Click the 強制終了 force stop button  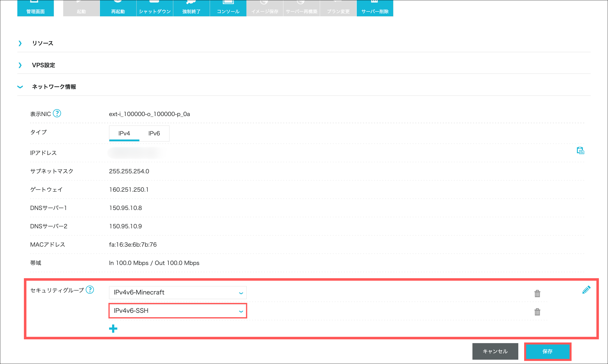point(191,8)
